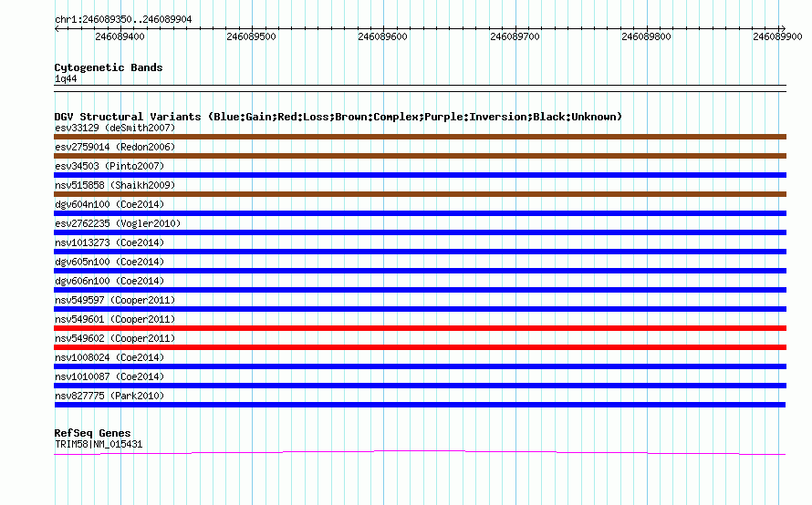
Task: Select the red loss bar under nsv549602
Action: (x=420, y=347)
